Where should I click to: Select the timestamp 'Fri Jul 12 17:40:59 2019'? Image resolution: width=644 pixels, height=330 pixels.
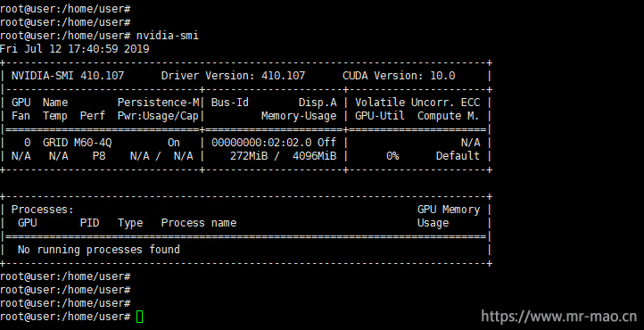(x=74, y=49)
